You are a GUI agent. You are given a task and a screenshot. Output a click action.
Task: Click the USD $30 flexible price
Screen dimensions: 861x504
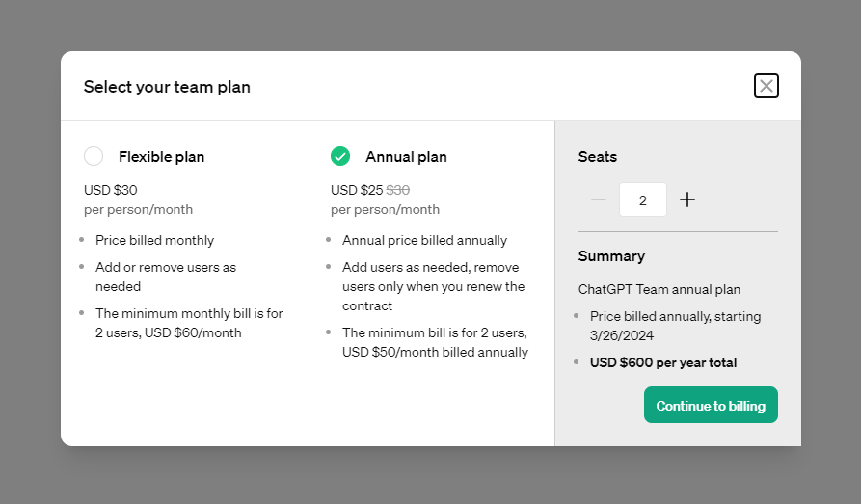(111, 190)
